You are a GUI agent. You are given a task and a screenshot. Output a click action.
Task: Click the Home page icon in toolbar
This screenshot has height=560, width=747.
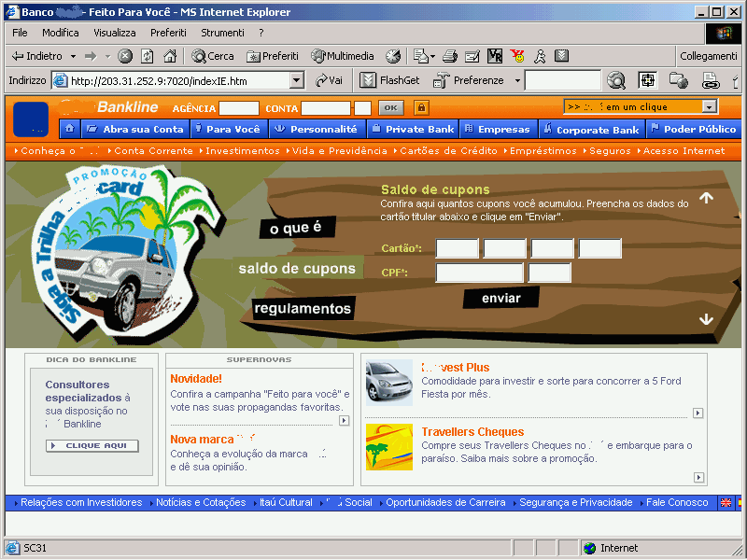point(170,56)
